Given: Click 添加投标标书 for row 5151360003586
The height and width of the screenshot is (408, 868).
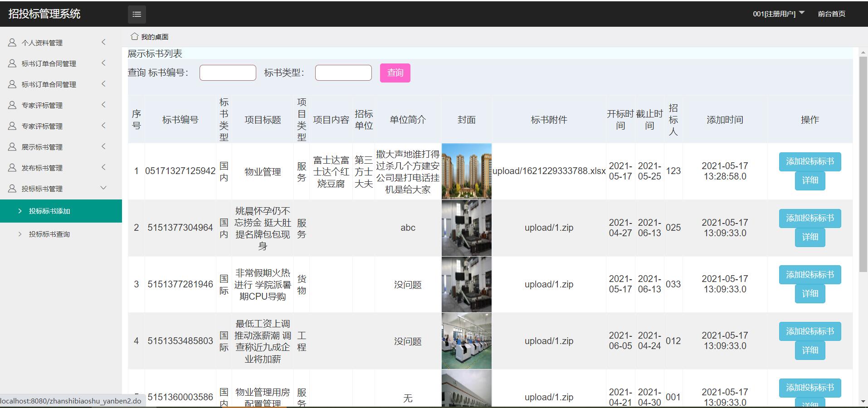Looking at the screenshot, I should tap(810, 388).
